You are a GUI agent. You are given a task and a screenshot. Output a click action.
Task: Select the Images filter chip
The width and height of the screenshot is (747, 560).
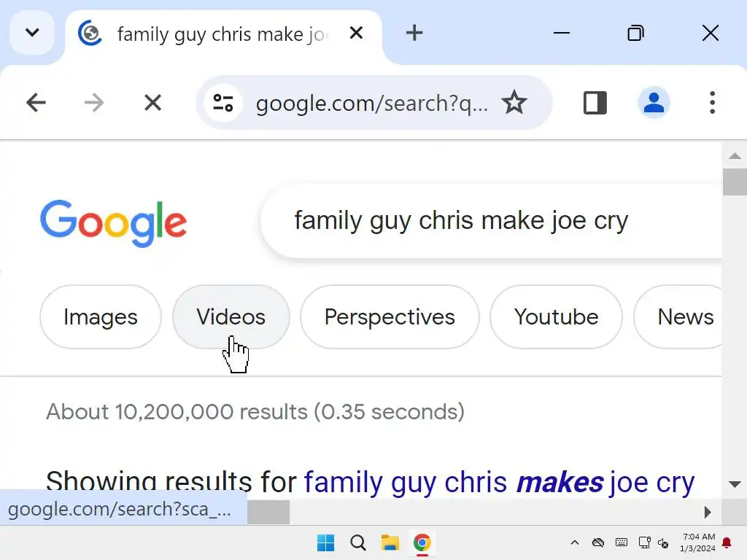tap(101, 317)
